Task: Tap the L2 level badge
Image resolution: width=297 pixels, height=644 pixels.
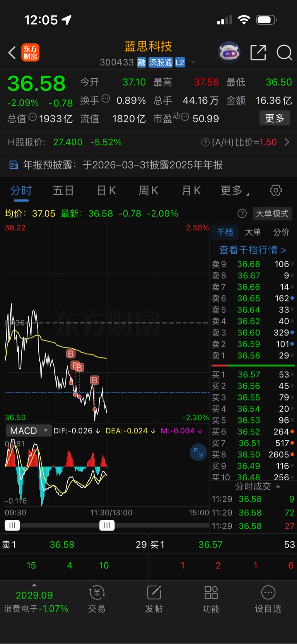Action: [180, 62]
